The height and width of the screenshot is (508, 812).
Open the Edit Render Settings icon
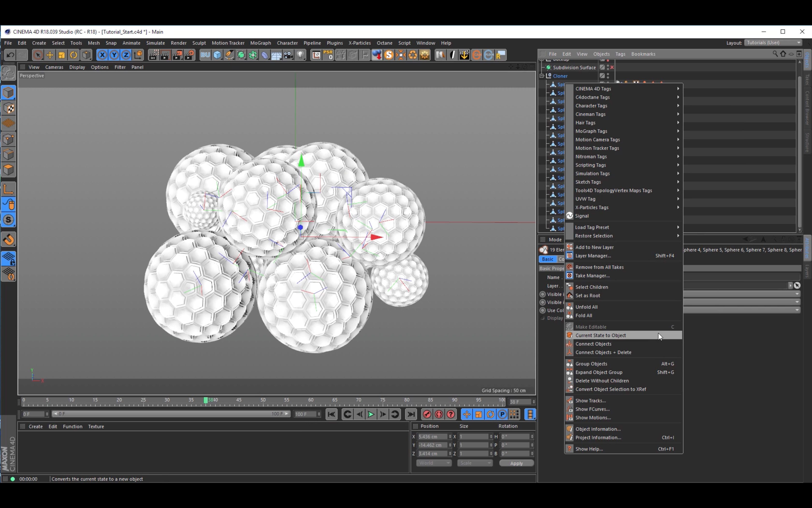[189, 55]
